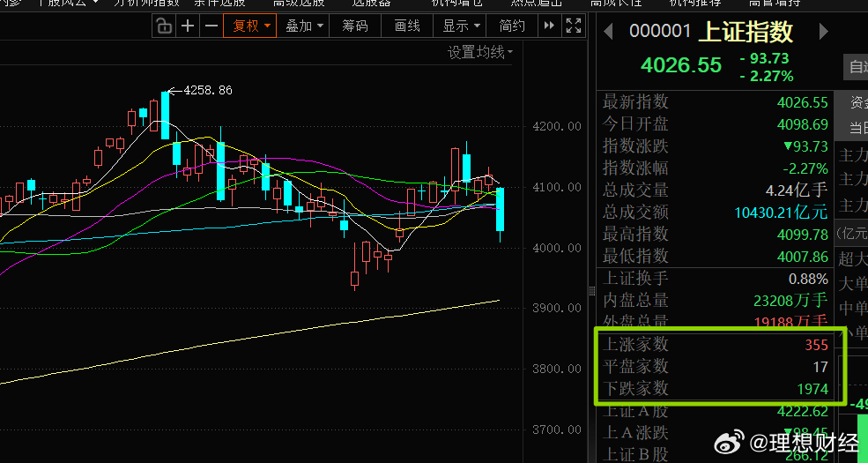Go to previous stock with left arrow
868x463 pixels.
coord(608,31)
